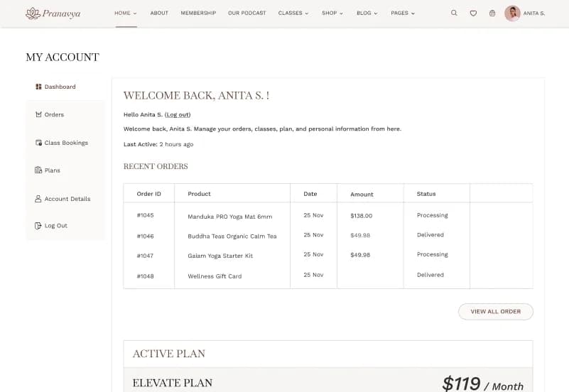
Task: Click Last Active 2 hours ago
Action: (x=158, y=144)
